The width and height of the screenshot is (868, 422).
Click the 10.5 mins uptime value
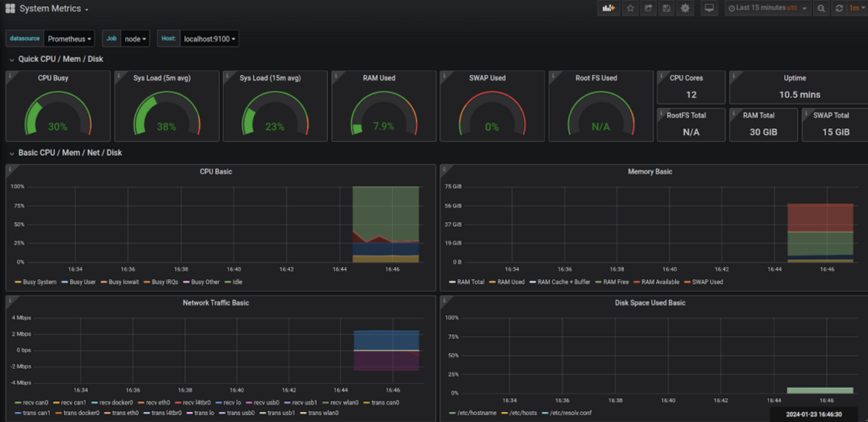[800, 95]
